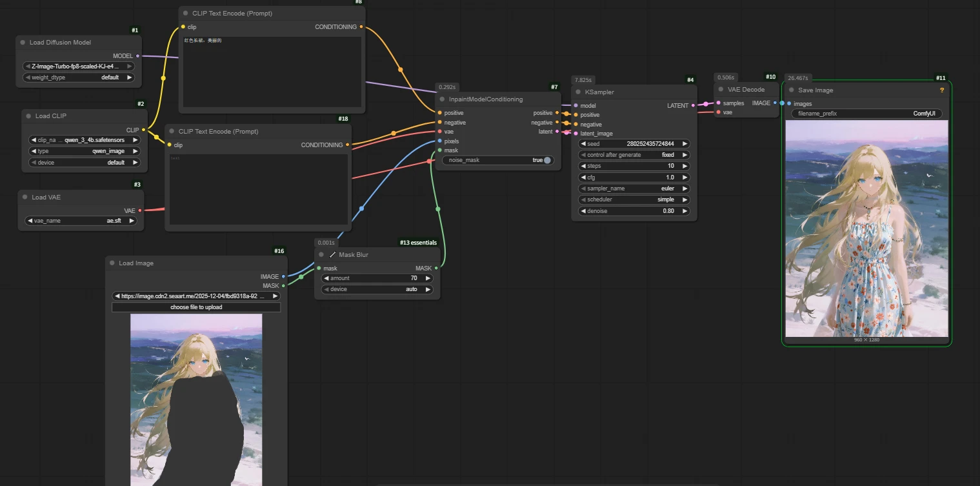Click the denoise value field

[x=634, y=211]
